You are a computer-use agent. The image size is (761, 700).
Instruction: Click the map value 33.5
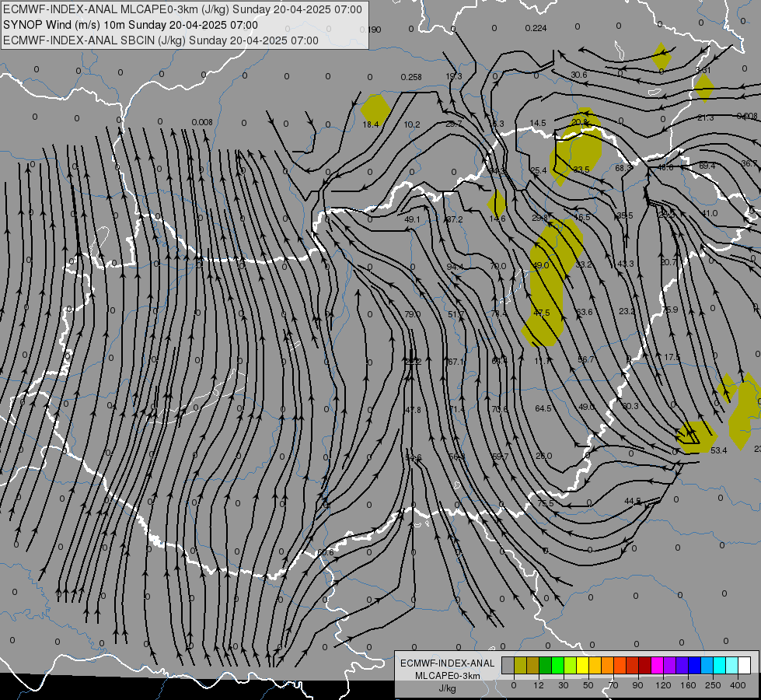click(x=581, y=170)
